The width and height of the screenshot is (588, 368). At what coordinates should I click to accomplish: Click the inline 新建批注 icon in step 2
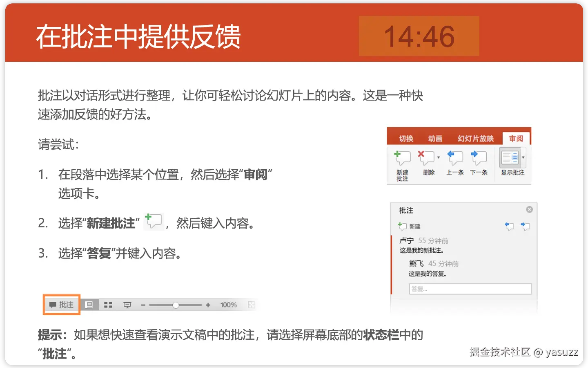154,222
